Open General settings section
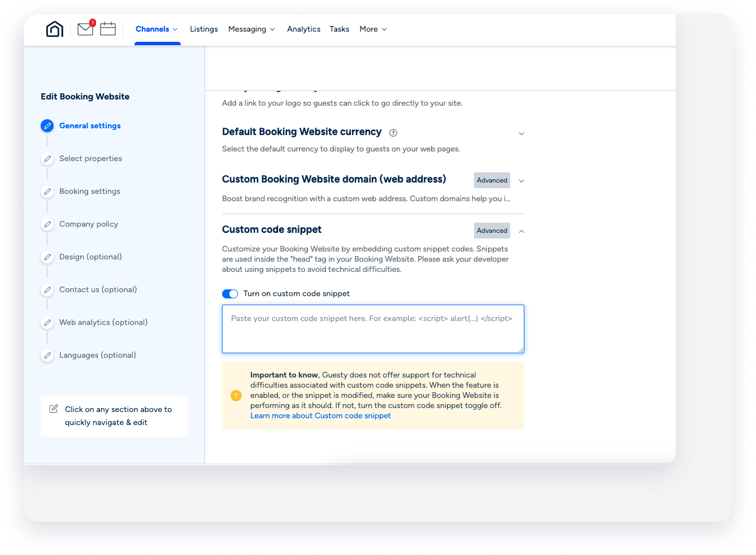The height and width of the screenshot is (555, 756). click(x=90, y=126)
